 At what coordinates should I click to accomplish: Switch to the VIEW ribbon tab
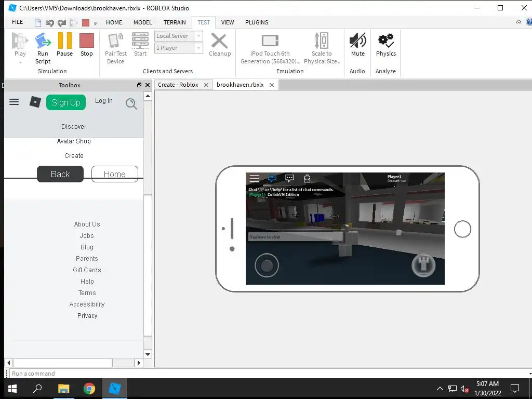(228, 22)
